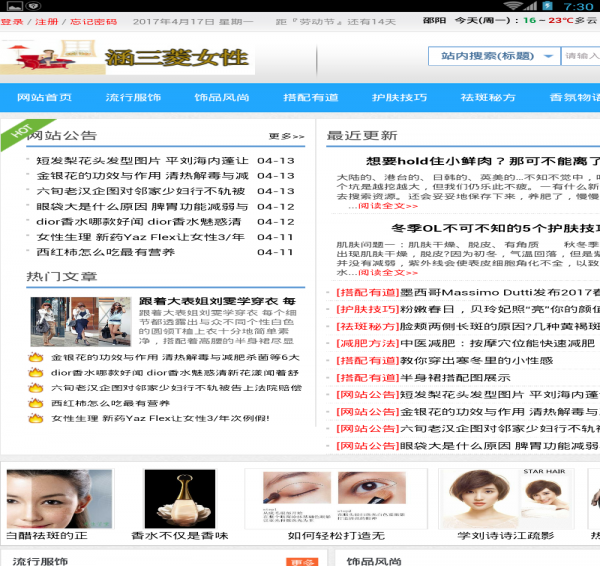600x566 pixels.
Task: Click flame icon beside 六旬老汉 hot article
Action: tap(36, 388)
